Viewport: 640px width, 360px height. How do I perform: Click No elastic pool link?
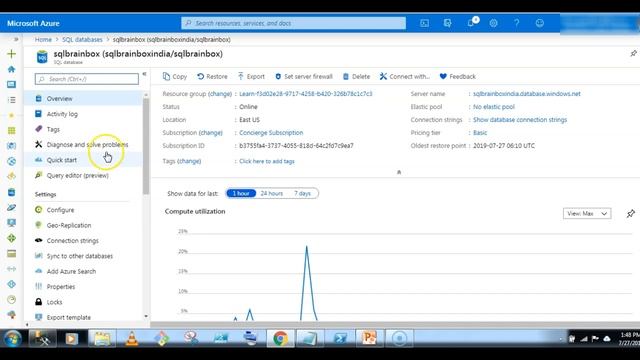pyautogui.click(x=494, y=107)
